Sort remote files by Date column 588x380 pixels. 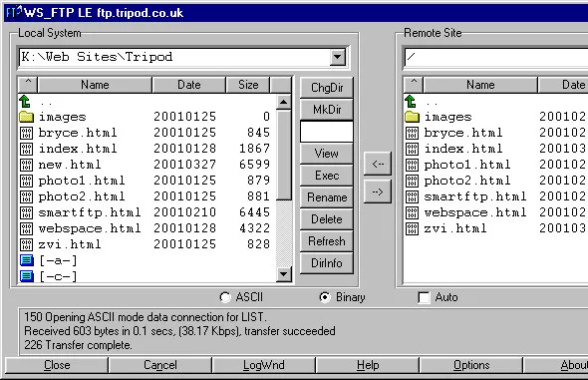[563, 85]
